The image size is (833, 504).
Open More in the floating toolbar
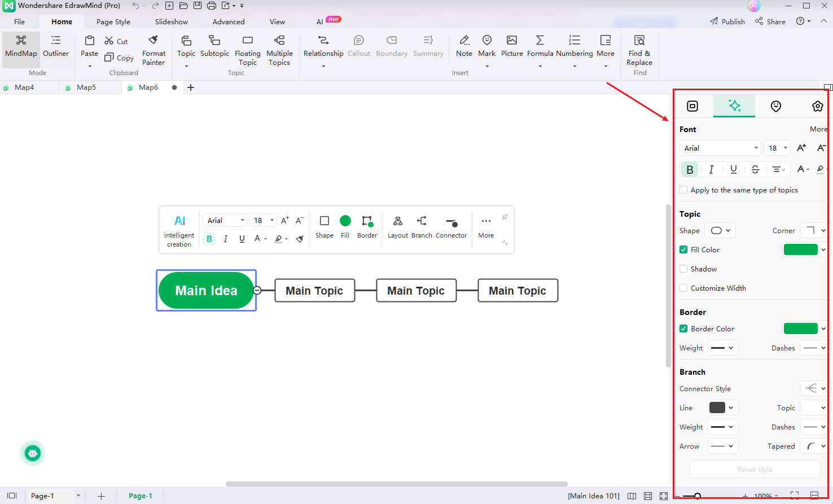click(x=486, y=227)
